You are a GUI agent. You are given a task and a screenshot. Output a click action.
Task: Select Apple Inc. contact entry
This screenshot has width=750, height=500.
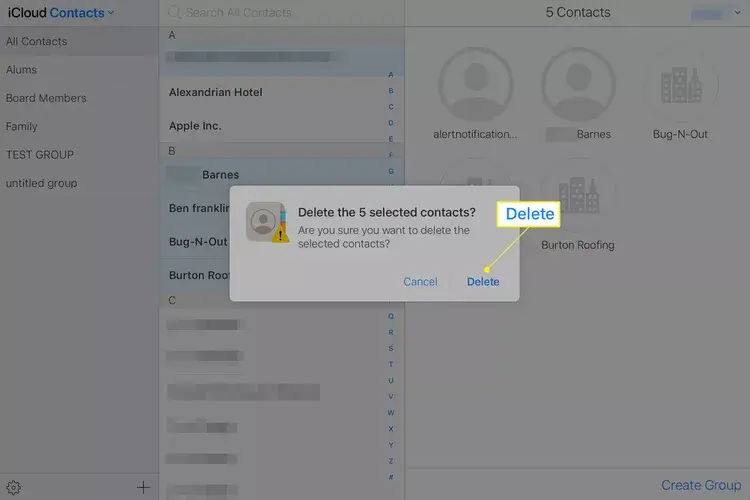[x=282, y=126]
